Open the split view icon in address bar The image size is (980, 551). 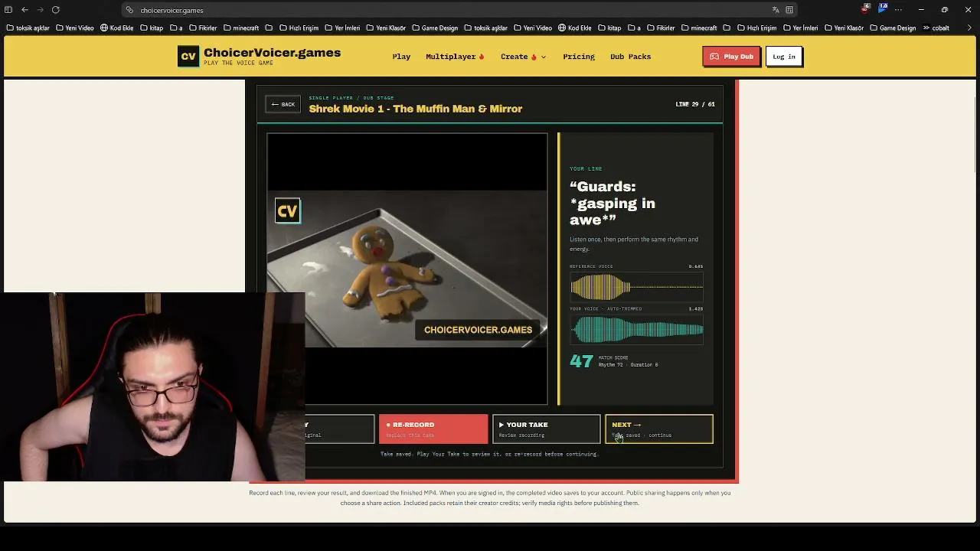(789, 10)
